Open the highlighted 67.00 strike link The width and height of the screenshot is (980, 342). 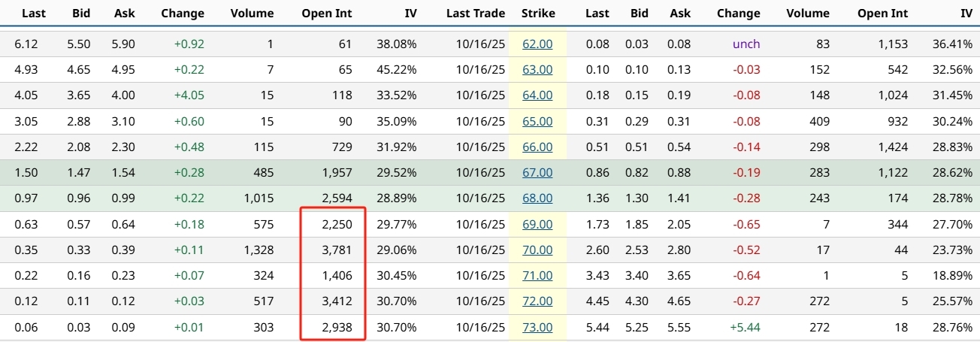point(537,173)
